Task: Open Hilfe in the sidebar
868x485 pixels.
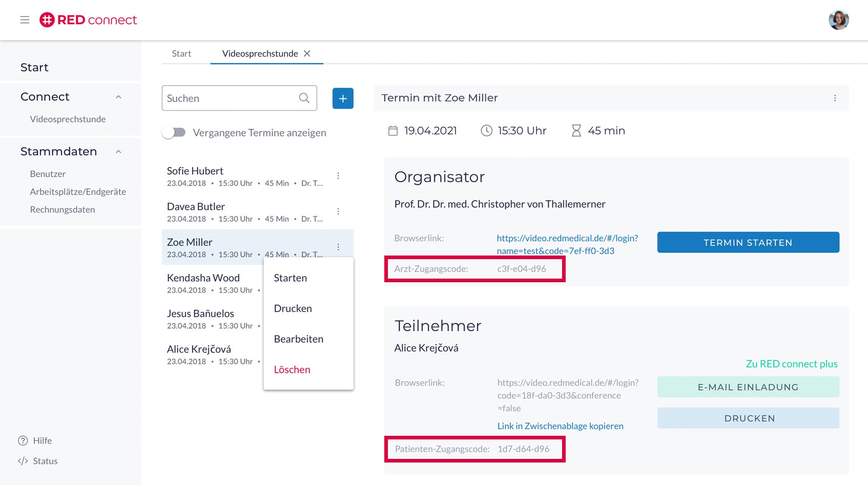Action: 42,440
